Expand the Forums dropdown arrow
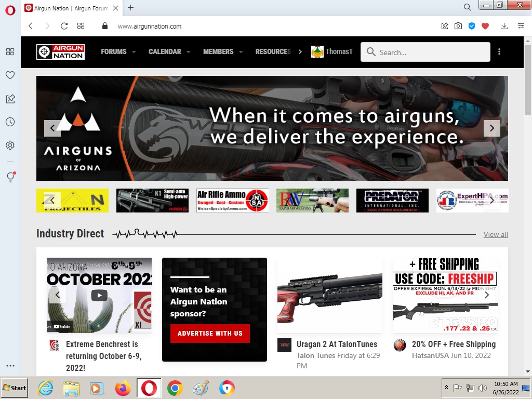Screen dimensions: 532x399 [x=134, y=52]
